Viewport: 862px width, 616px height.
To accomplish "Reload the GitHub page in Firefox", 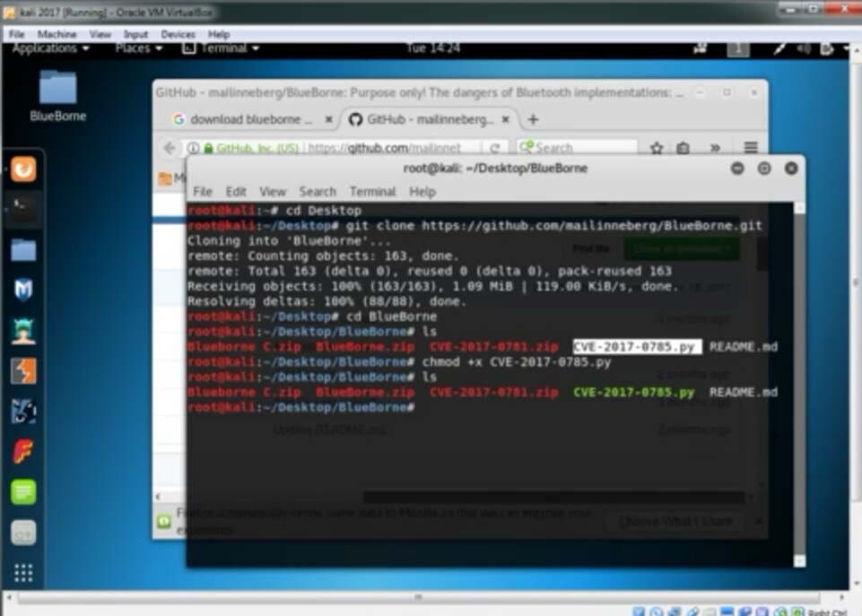I will pos(495,148).
